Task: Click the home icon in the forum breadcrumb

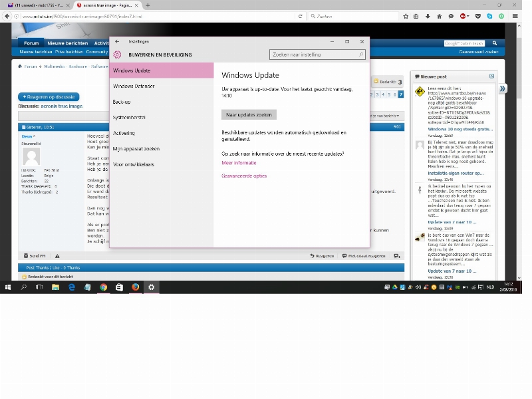Action: (20, 66)
